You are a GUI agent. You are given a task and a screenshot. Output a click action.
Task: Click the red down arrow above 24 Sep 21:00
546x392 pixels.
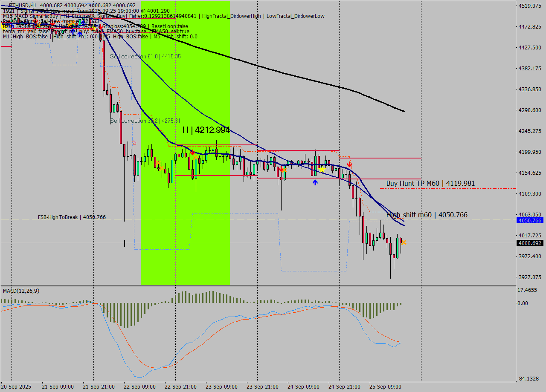(349, 164)
